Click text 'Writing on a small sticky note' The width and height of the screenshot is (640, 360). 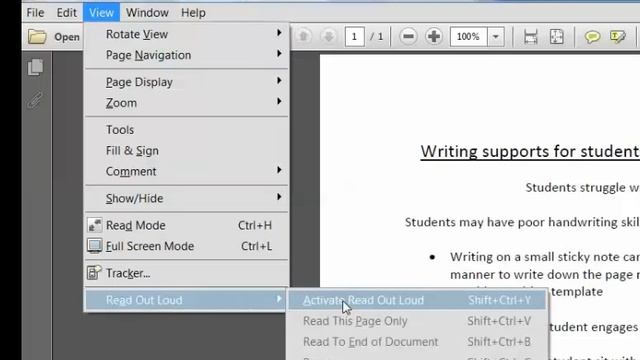click(536, 257)
